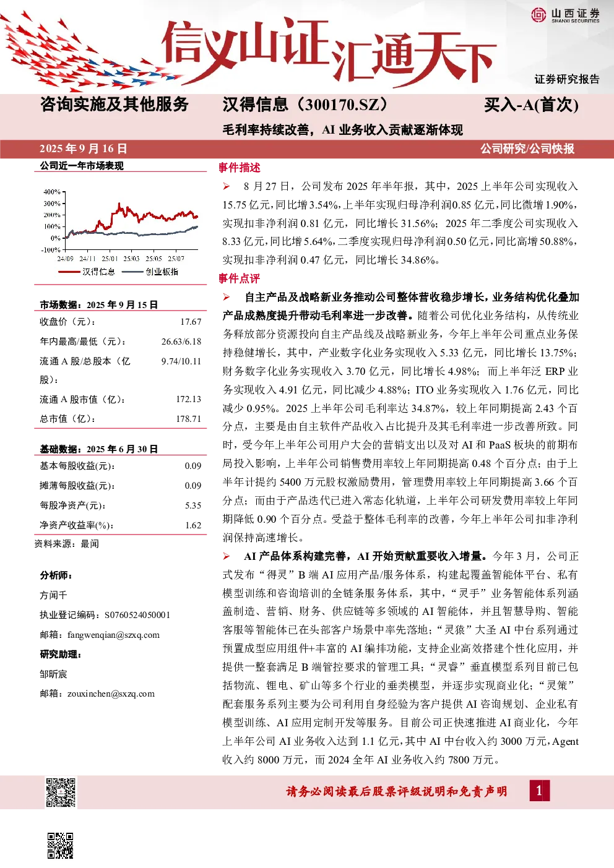The width and height of the screenshot is (614, 868).
Task: Click the '请务必阅读最后股票评级说明和免责声明' notice
Action: (x=397, y=791)
